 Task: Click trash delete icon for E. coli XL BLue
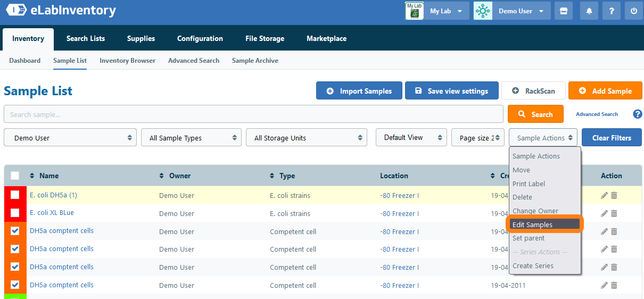[614, 213]
